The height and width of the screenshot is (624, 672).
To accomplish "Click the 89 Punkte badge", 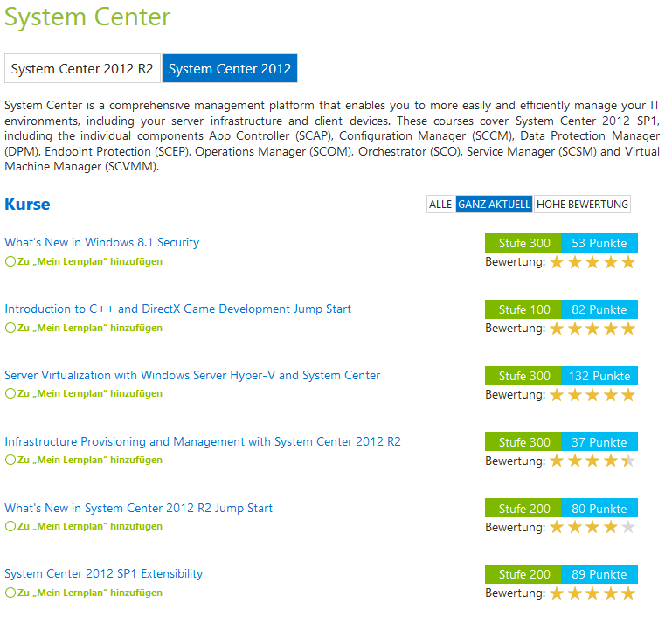I will click(x=599, y=574).
